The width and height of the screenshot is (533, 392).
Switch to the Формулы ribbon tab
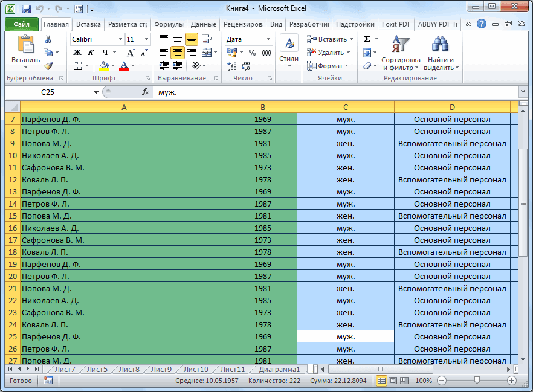[x=169, y=25]
